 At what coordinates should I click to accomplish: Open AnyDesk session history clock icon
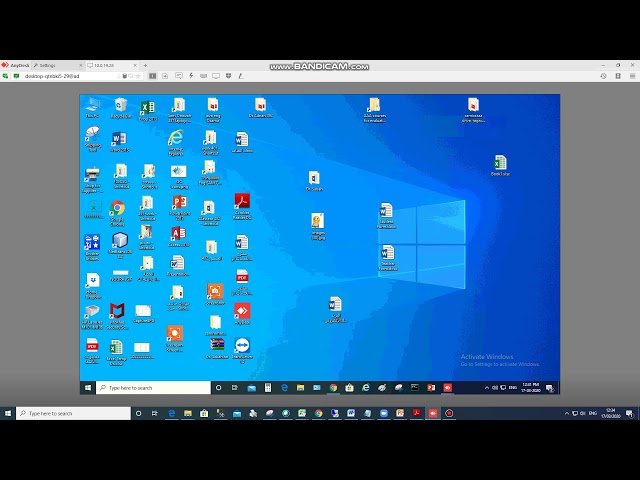[x=603, y=76]
